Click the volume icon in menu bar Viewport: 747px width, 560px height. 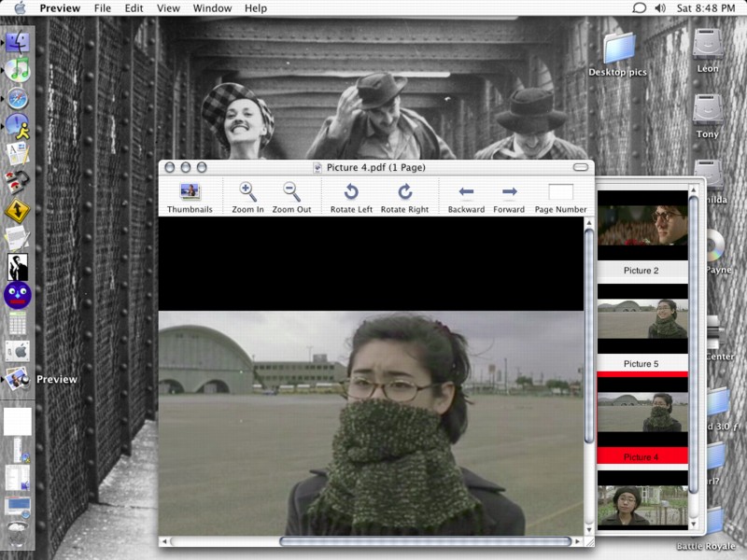[x=661, y=8]
